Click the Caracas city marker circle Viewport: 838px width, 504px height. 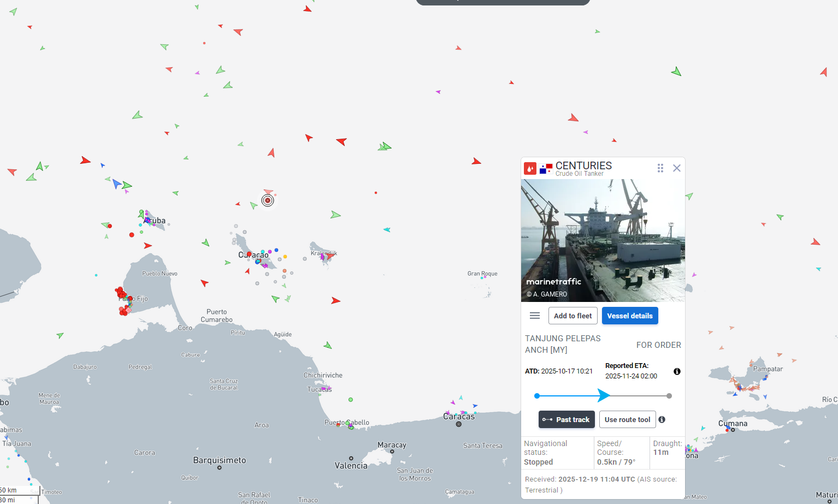click(x=459, y=424)
